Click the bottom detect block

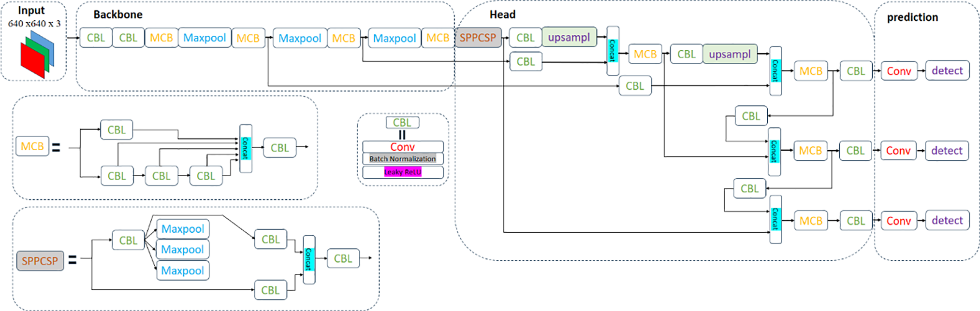947,221
